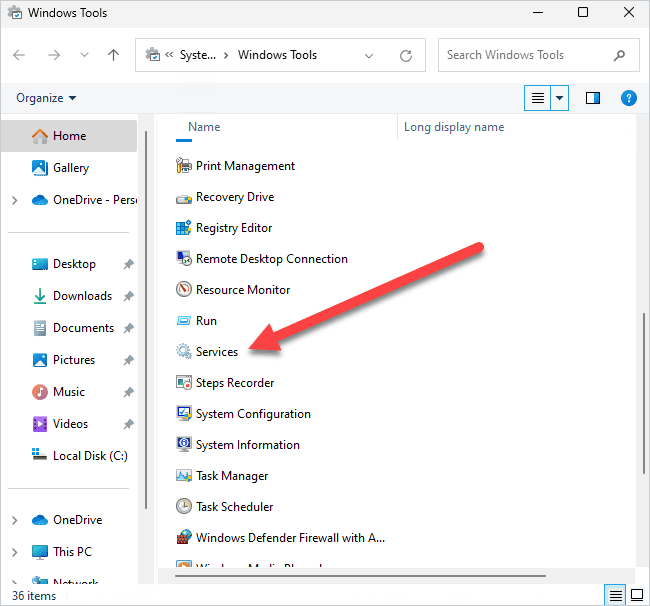Viewport: 650px width, 606px height.
Task: Switch to details view in status bar
Action: pyautogui.click(x=615, y=596)
